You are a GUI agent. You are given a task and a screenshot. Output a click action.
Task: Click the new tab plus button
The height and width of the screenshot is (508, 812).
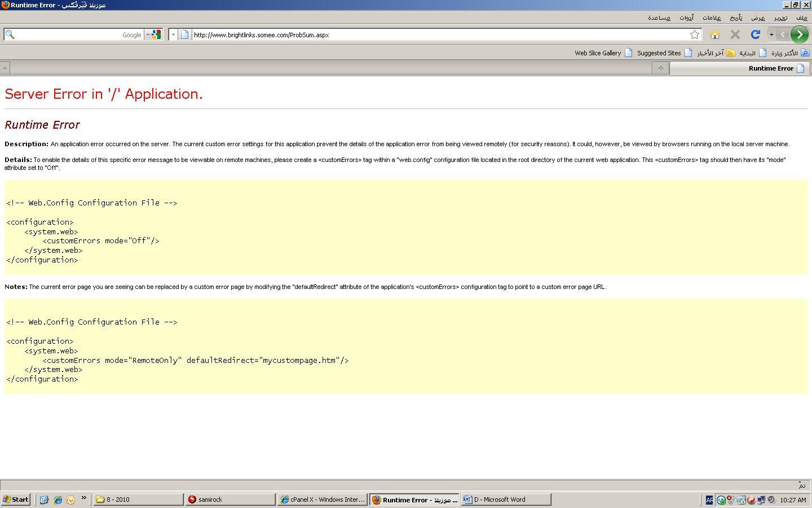(660, 68)
